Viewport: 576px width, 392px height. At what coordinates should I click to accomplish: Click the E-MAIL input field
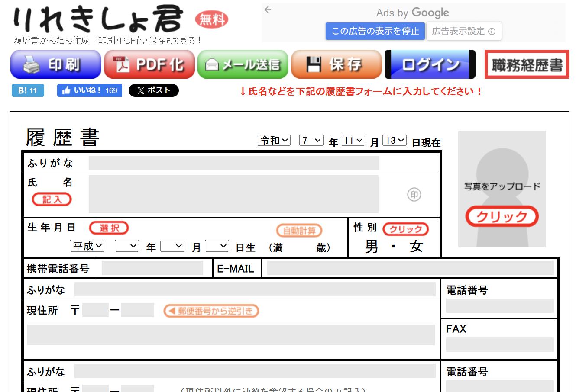pyautogui.click(x=410, y=268)
